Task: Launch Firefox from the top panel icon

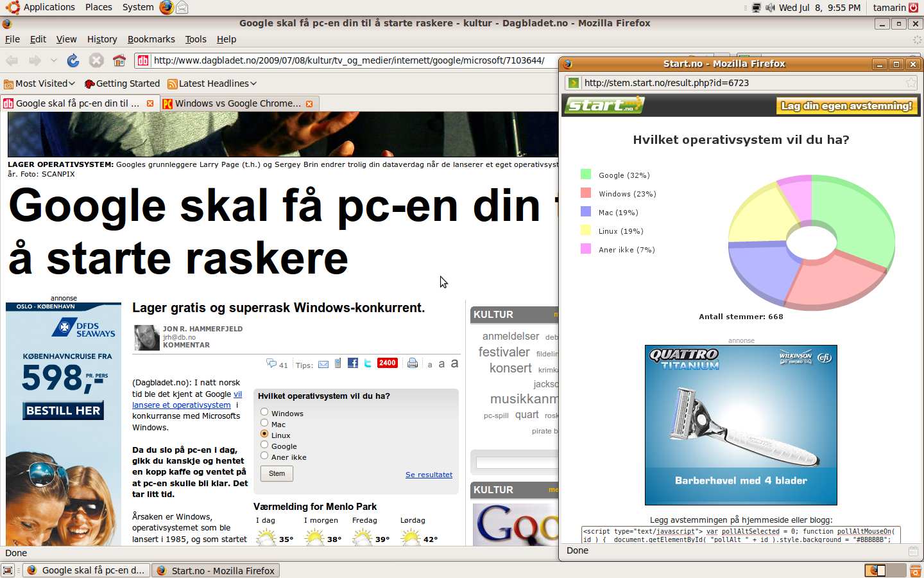Action: coord(166,7)
